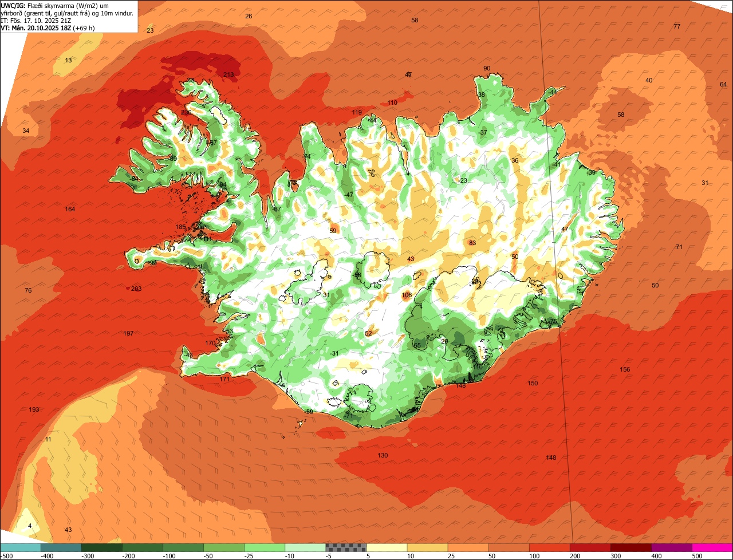733x560 pixels.
Task: Click the flux value 170 on the map
Action: click(211, 344)
